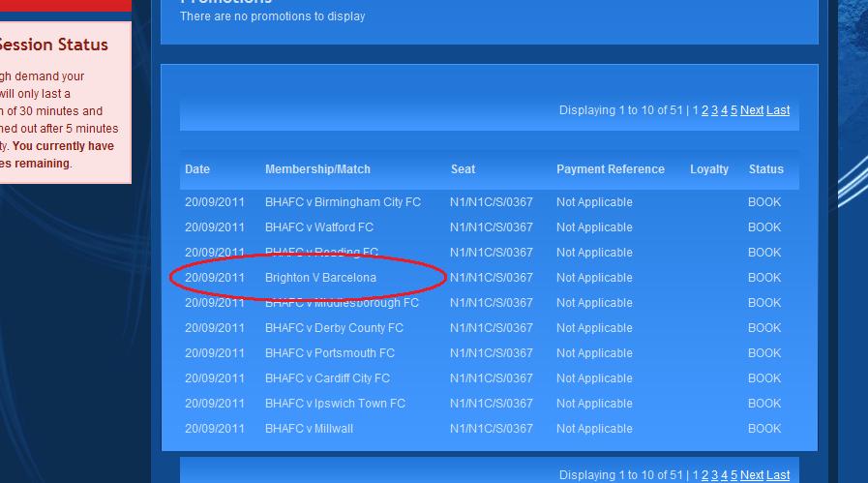Click the Status column header

(x=766, y=169)
